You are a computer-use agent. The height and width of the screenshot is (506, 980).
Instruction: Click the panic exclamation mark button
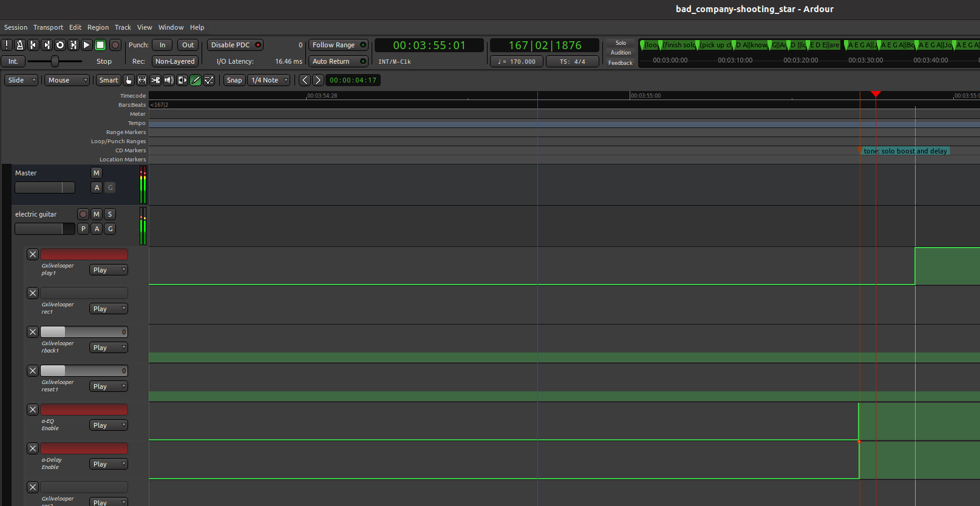tap(7, 45)
